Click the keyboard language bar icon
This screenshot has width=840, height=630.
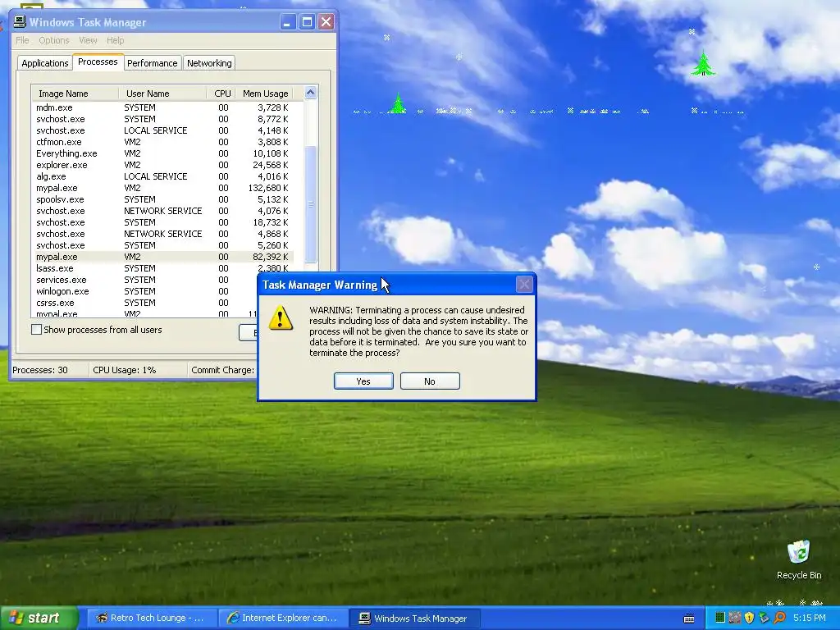pos(689,619)
